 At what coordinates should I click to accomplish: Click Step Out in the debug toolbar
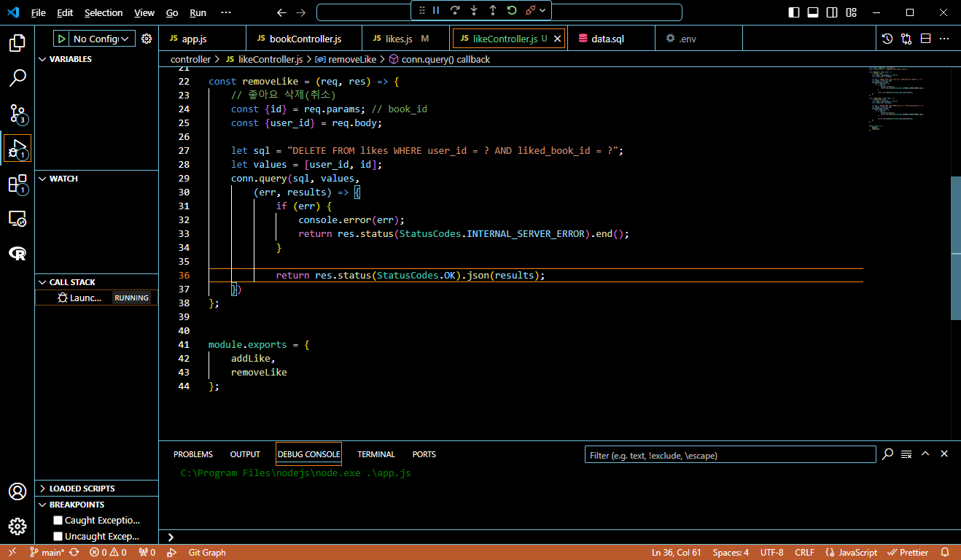pyautogui.click(x=493, y=10)
